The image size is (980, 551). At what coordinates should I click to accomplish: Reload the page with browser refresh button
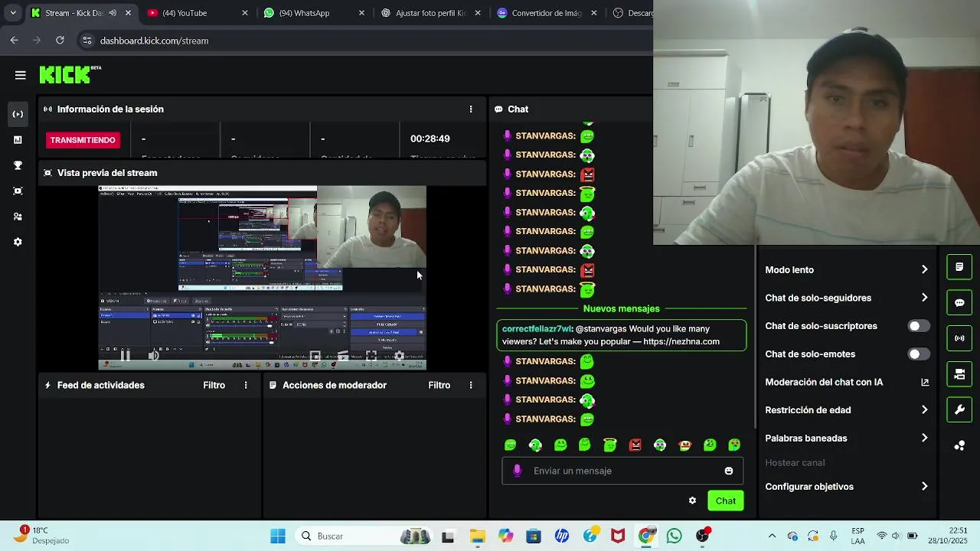click(60, 41)
